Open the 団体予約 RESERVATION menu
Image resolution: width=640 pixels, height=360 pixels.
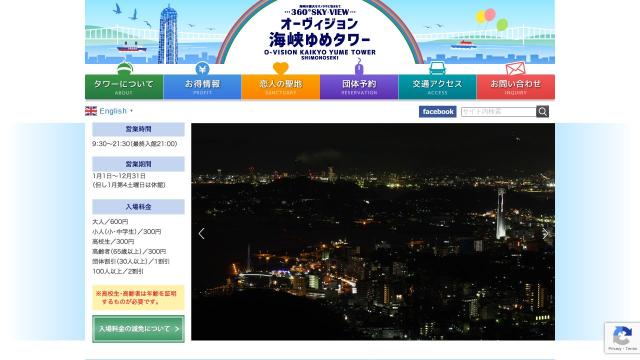pyautogui.click(x=359, y=87)
